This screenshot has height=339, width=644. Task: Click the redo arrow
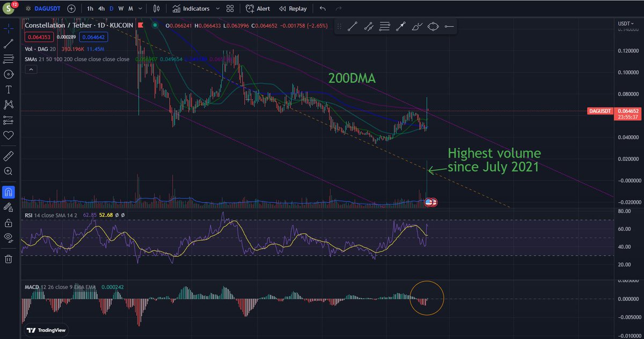[x=339, y=9]
